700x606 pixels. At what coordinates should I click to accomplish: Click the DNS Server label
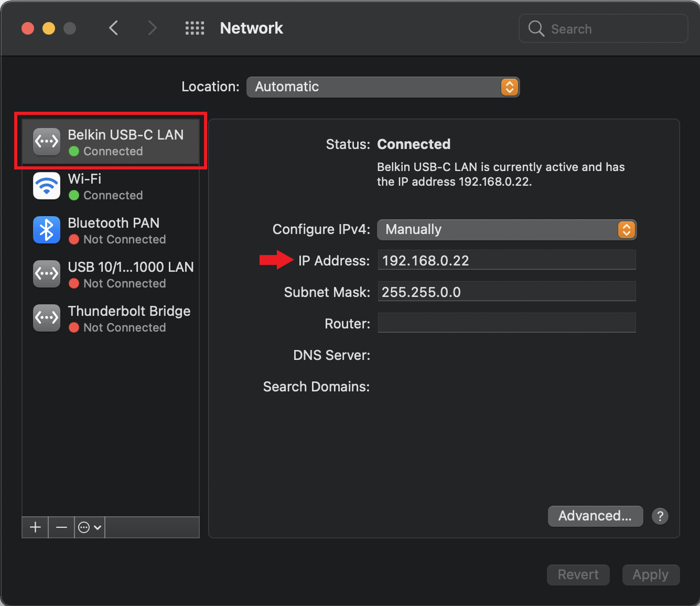(332, 355)
